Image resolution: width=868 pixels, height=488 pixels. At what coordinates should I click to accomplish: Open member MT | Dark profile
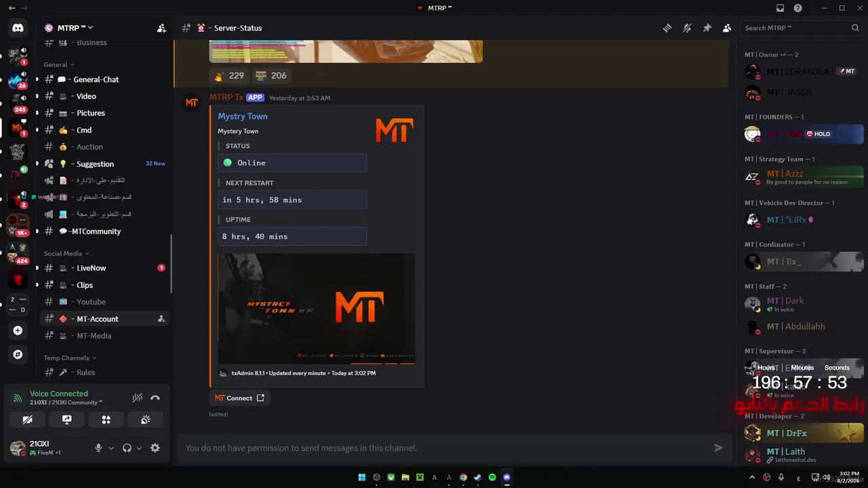coord(804,304)
